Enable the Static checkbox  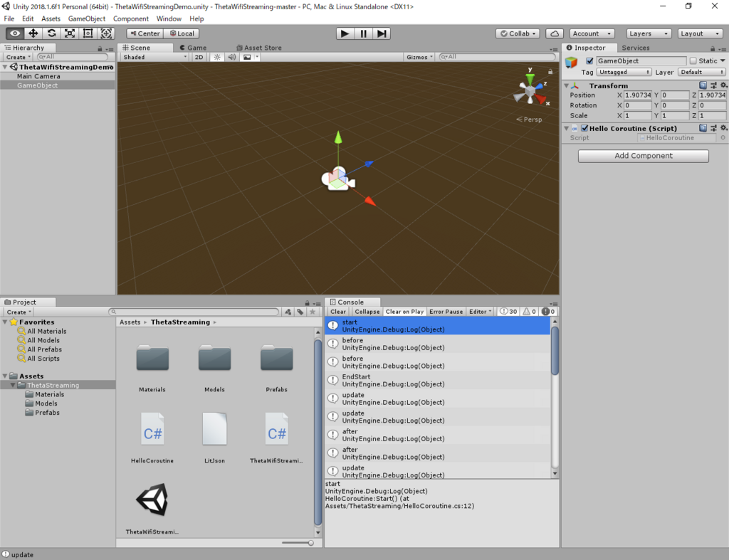tap(693, 61)
